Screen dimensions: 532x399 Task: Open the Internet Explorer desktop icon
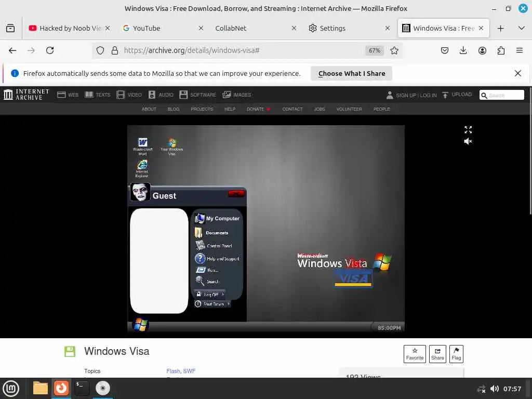pos(142,169)
